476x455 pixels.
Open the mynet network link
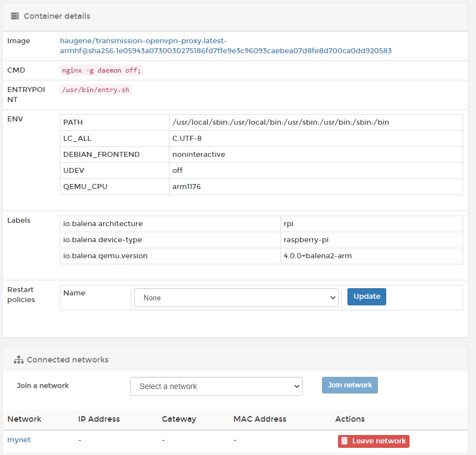pyautogui.click(x=19, y=439)
